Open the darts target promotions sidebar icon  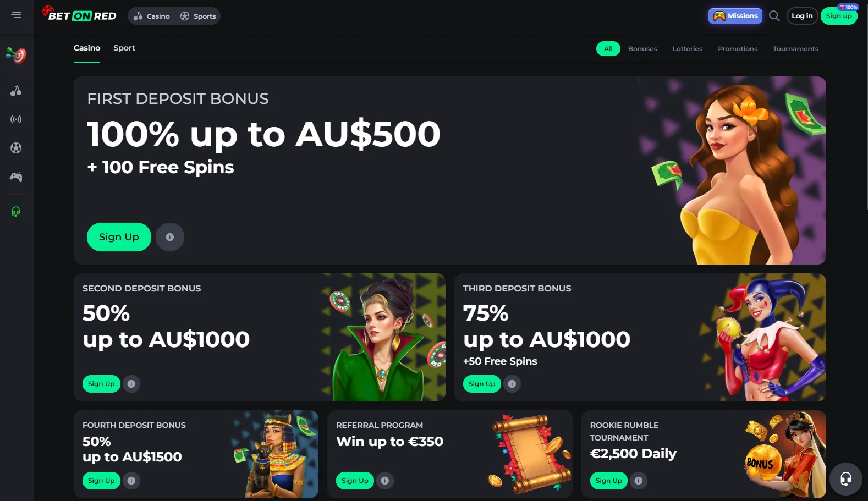[x=16, y=55]
